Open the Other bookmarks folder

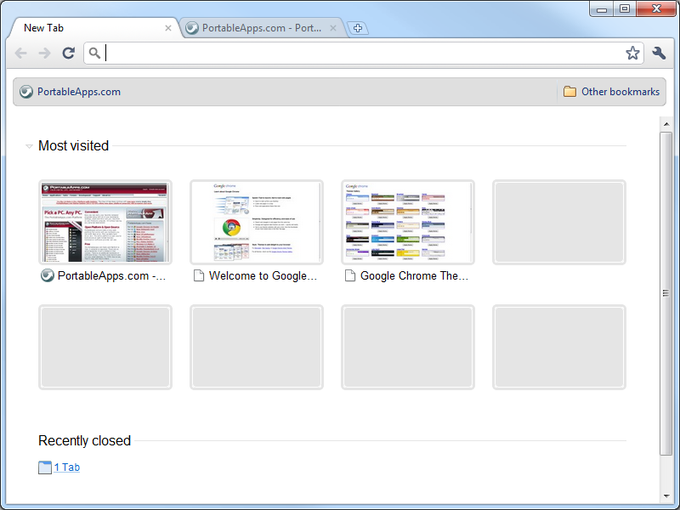[x=611, y=92]
